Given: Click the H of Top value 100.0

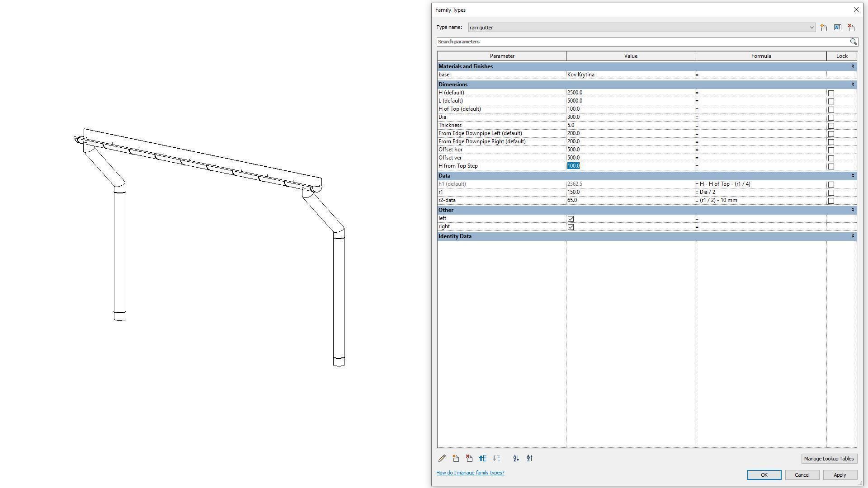Looking at the screenshot, I should (x=630, y=109).
